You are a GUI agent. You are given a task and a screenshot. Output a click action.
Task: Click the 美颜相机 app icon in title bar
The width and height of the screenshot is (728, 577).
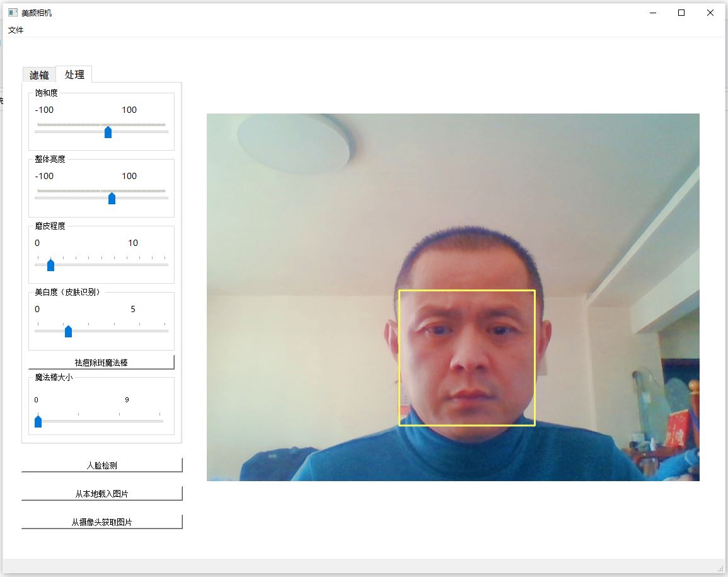(x=13, y=13)
